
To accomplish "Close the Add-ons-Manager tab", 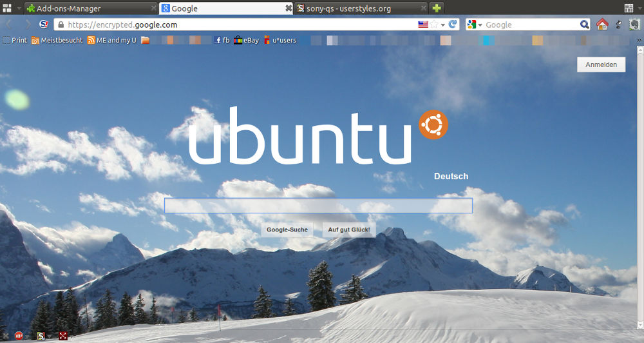I will coord(153,8).
